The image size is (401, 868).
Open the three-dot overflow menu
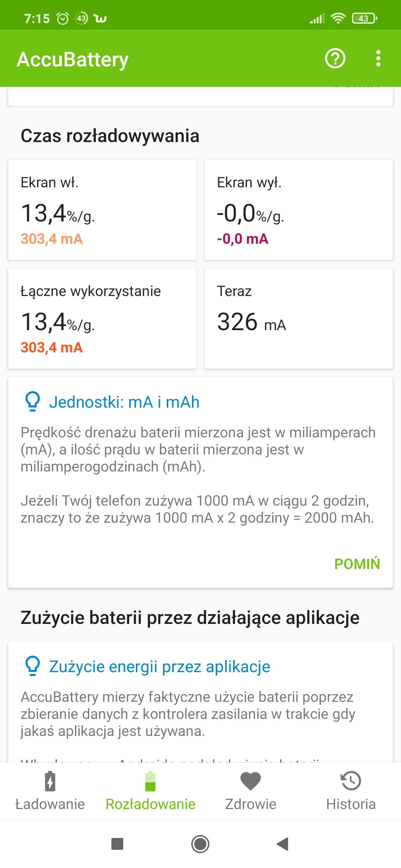click(378, 59)
